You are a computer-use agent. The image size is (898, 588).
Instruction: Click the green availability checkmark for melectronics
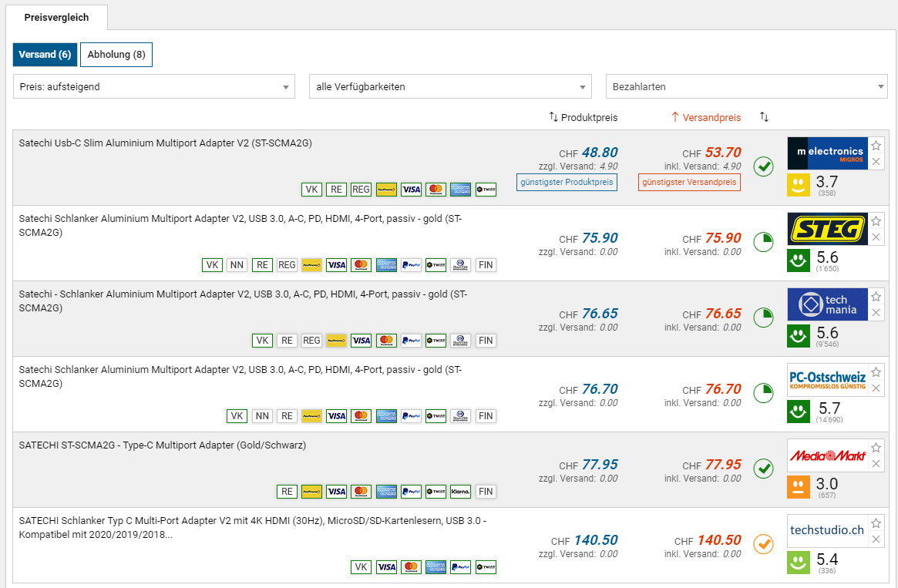pyautogui.click(x=763, y=166)
